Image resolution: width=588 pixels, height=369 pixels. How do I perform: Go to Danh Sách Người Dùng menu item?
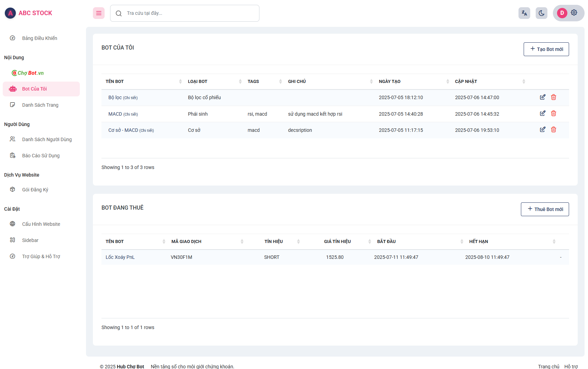47,139
